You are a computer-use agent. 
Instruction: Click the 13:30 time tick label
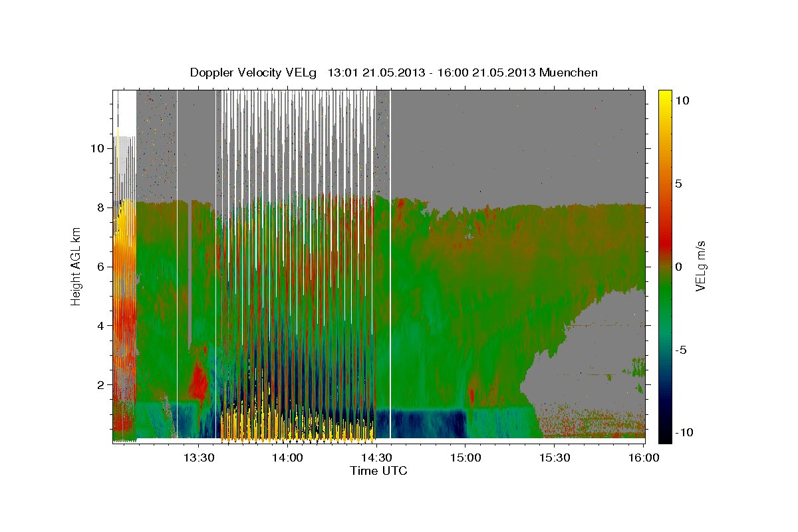pyautogui.click(x=199, y=458)
